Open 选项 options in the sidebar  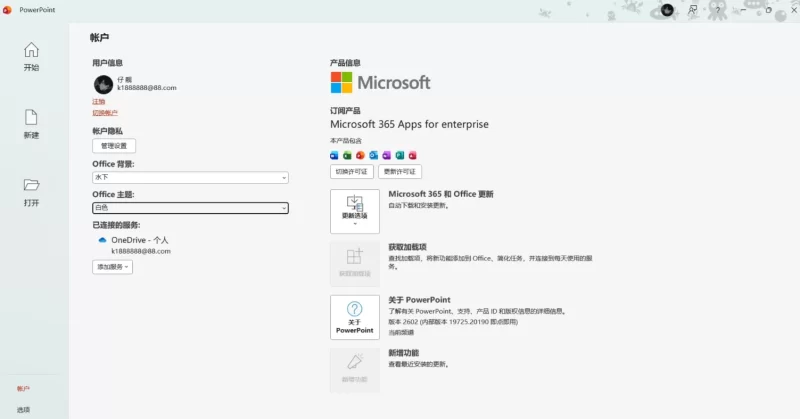23,409
